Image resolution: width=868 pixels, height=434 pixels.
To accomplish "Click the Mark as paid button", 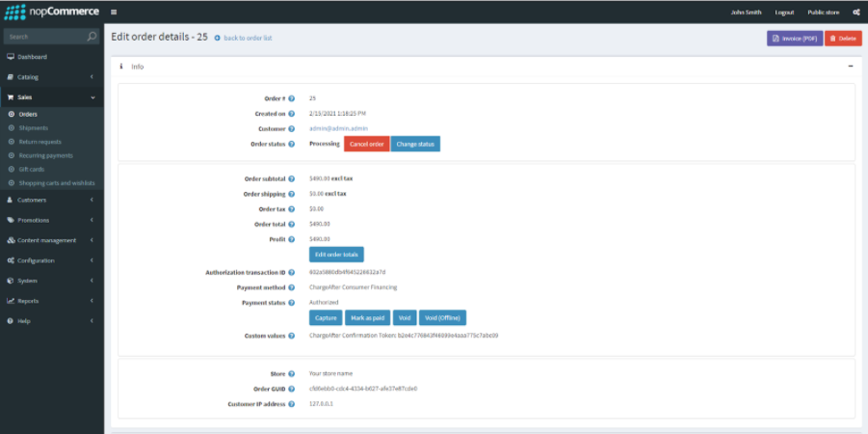I will [368, 317].
